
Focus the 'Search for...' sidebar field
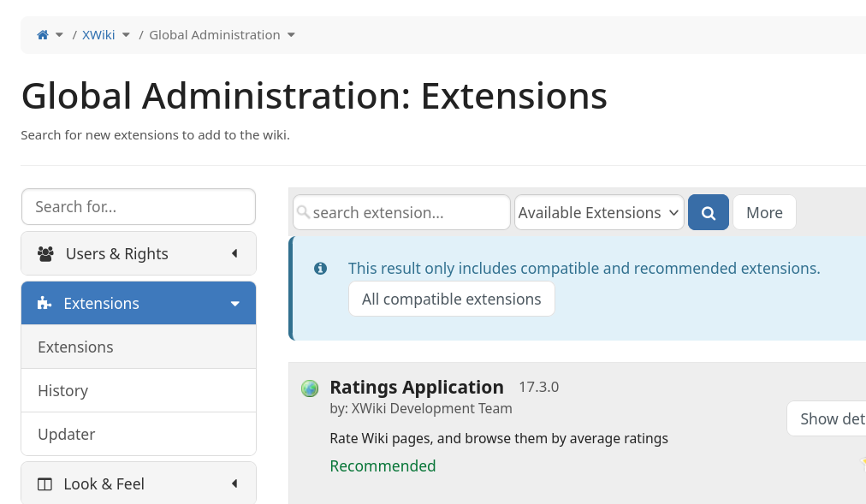(139, 206)
